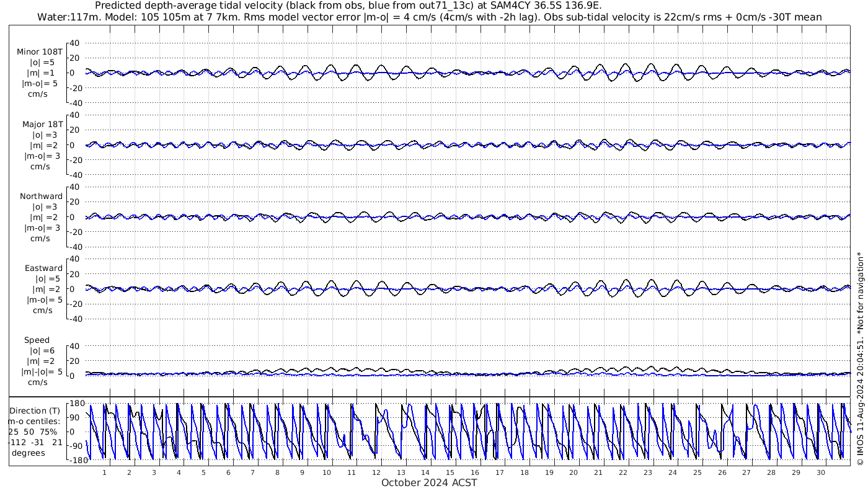Click the plot title line starting 'Predicted depth-average tidal velocity'
This screenshot has height=496, width=868.
[348, 6]
